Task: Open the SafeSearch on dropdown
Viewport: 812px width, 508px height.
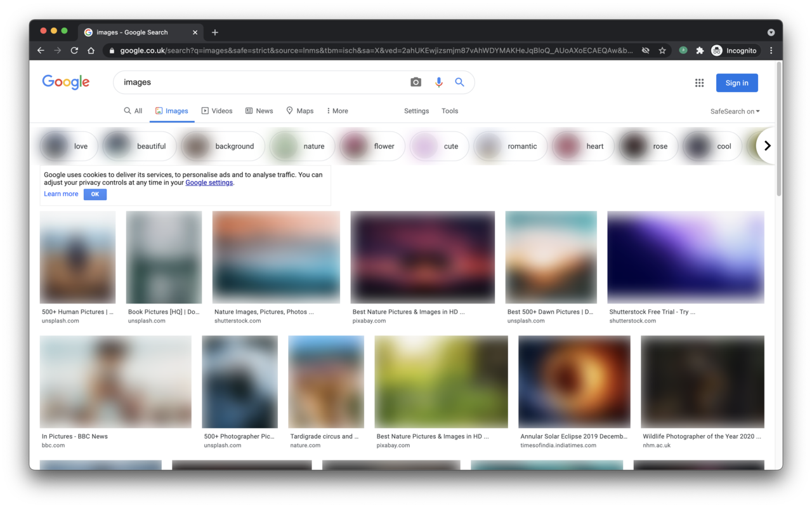Action: pyautogui.click(x=735, y=111)
